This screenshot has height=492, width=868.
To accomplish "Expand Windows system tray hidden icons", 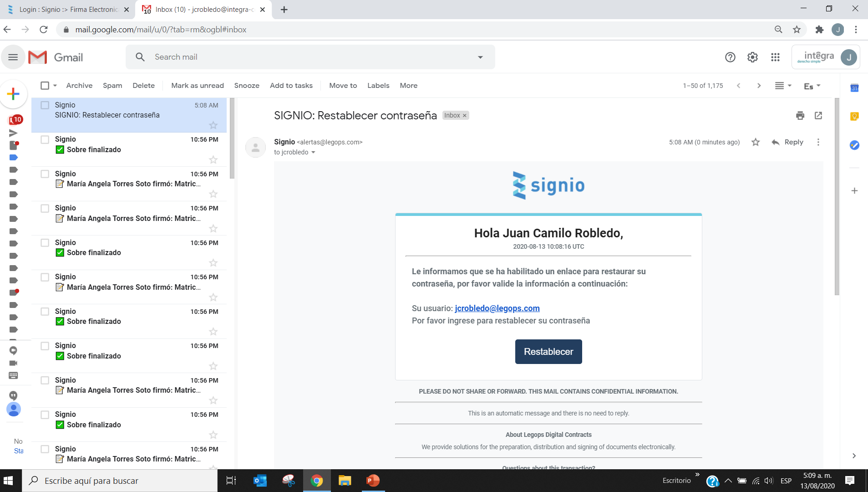I will [728, 481].
